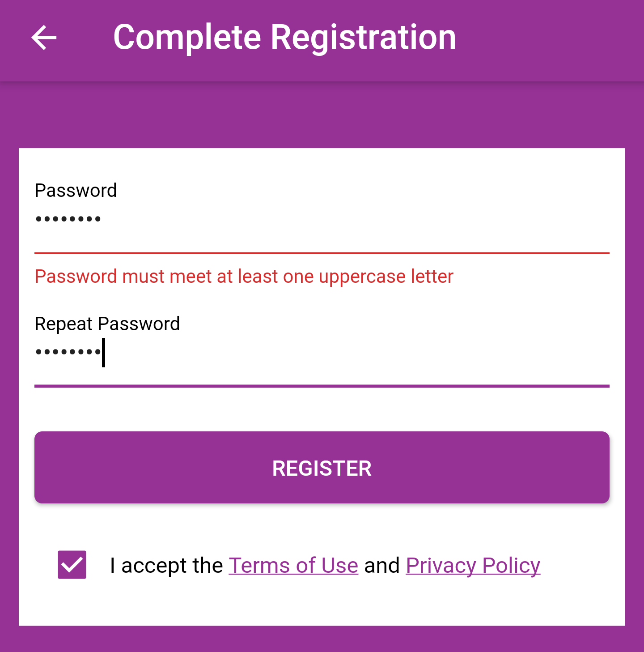Click the word "and" between links

382,566
